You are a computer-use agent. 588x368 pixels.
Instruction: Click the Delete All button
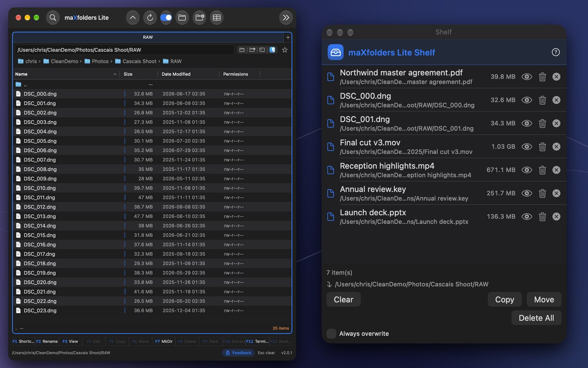536,318
